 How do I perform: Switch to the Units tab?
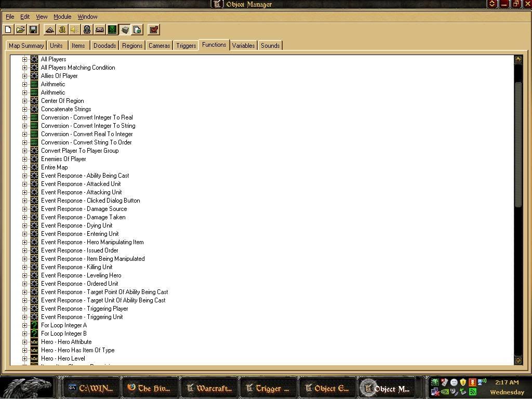pyautogui.click(x=56, y=46)
